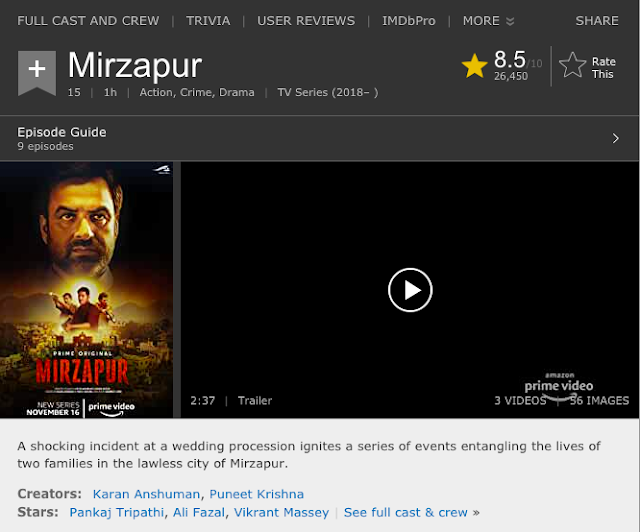Image resolution: width=640 pixels, height=532 pixels.
Task: Click the Drama genre link
Action: [x=237, y=92]
